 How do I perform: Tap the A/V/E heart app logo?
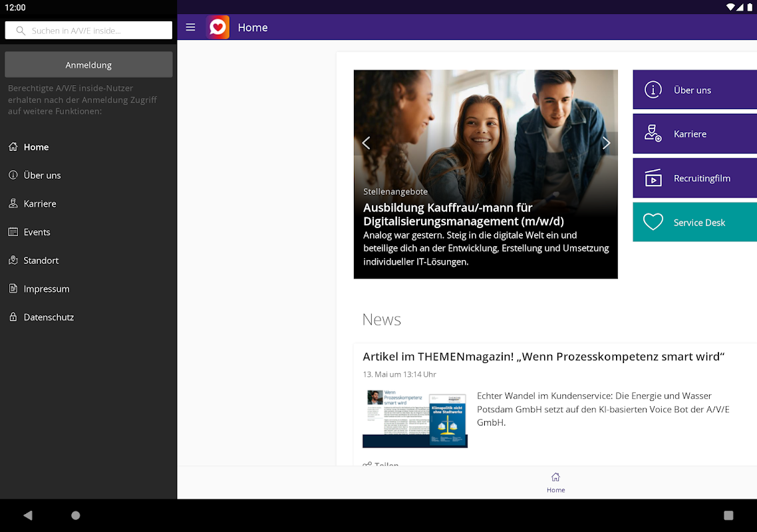218,27
